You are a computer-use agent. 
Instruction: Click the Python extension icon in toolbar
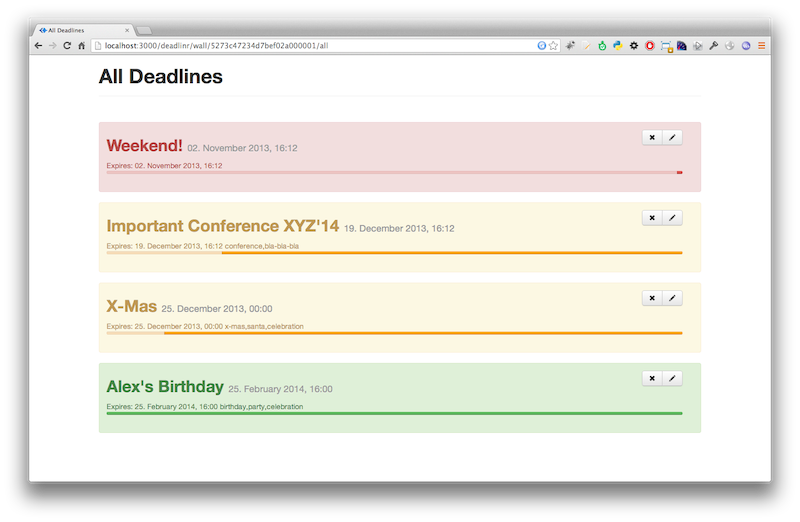click(618, 45)
